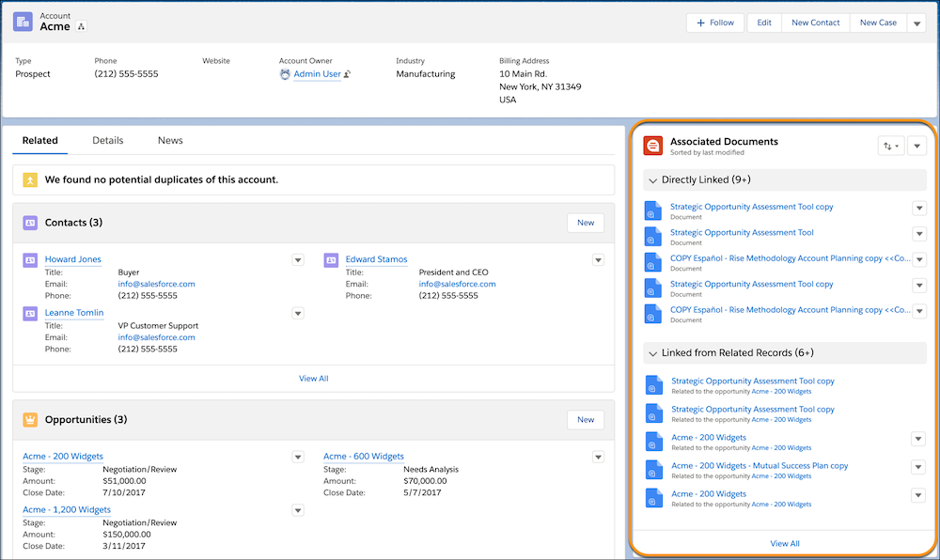Click the document icon beside COPY Español entry
This screenshot has width=940, height=560.
(x=652, y=263)
